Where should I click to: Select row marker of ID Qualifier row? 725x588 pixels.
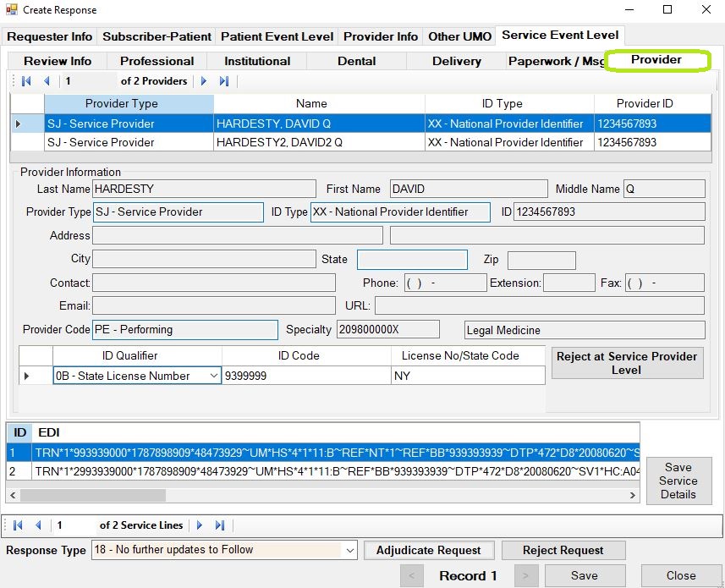pyautogui.click(x=36, y=376)
